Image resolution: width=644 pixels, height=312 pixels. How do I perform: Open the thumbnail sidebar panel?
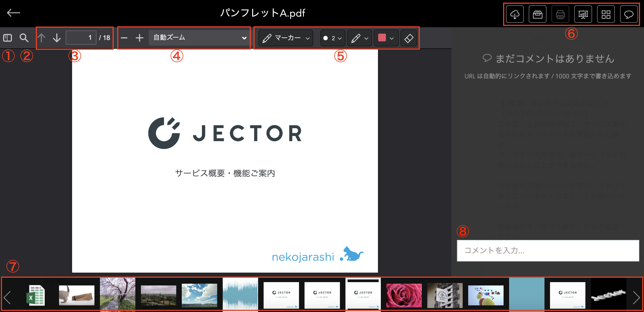tap(8, 38)
